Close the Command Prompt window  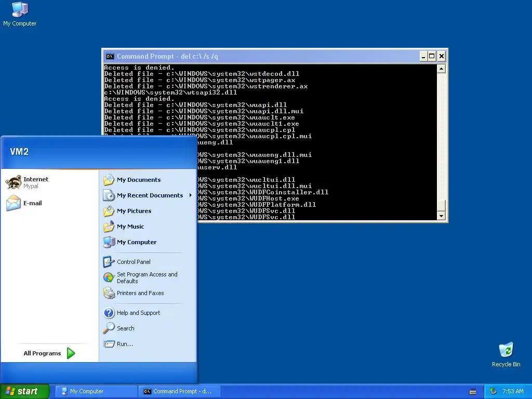click(441, 56)
